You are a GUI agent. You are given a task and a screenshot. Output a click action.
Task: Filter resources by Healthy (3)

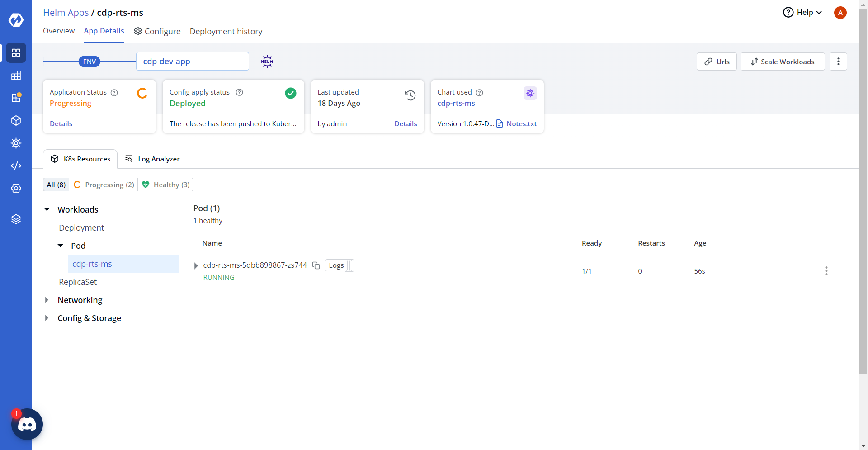coord(166,185)
